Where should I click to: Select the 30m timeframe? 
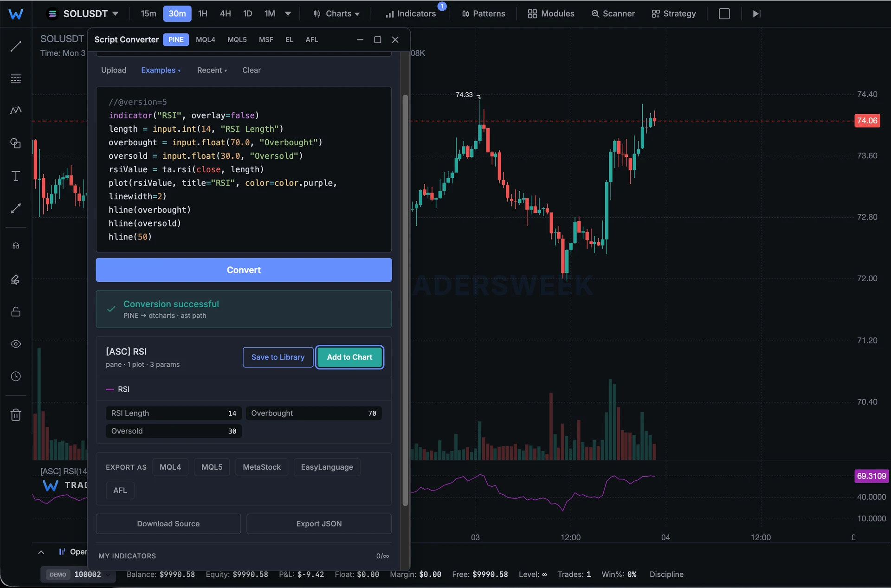pos(177,14)
